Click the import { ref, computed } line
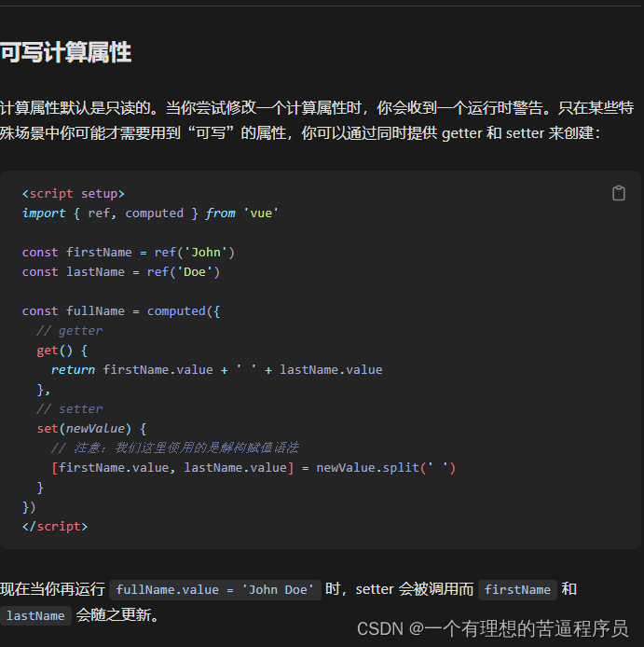Image resolution: width=644 pixels, height=647 pixels. click(x=150, y=213)
